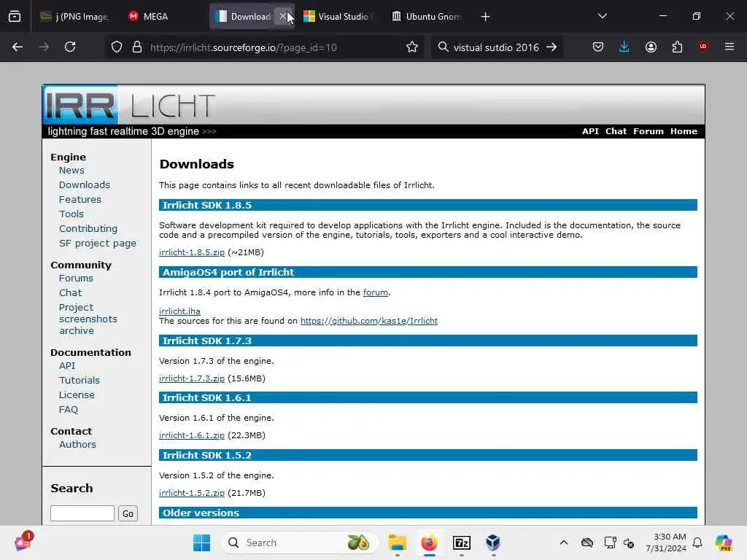
Task: Switch to the Ubuntu Gnome tab
Action: click(427, 17)
